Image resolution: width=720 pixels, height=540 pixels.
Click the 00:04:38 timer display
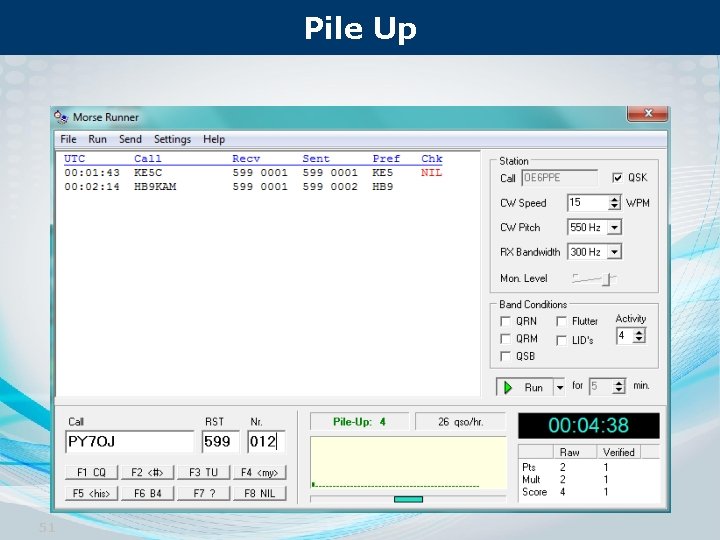click(589, 426)
